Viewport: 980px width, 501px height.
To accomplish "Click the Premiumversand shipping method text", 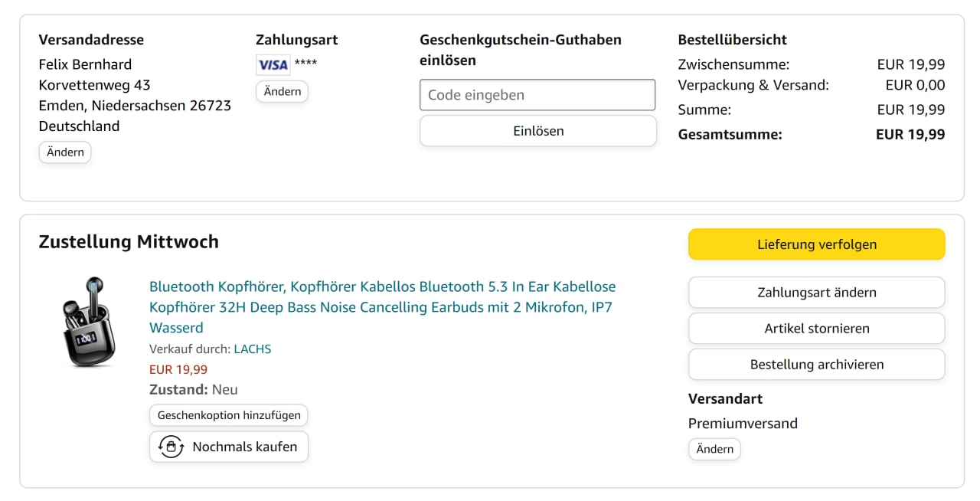I will click(x=743, y=424).
